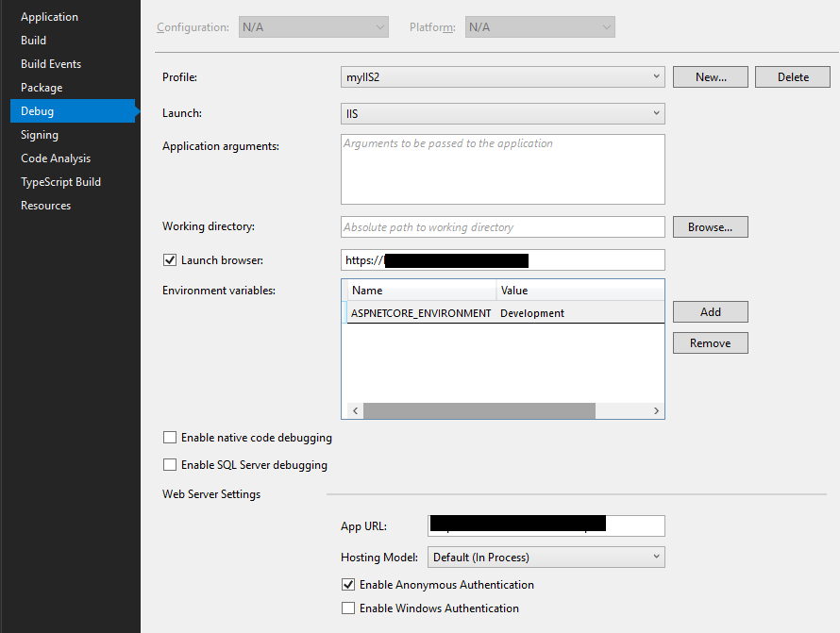Click the New... profile button
840x633 pixels.
[x=710, y=77]
